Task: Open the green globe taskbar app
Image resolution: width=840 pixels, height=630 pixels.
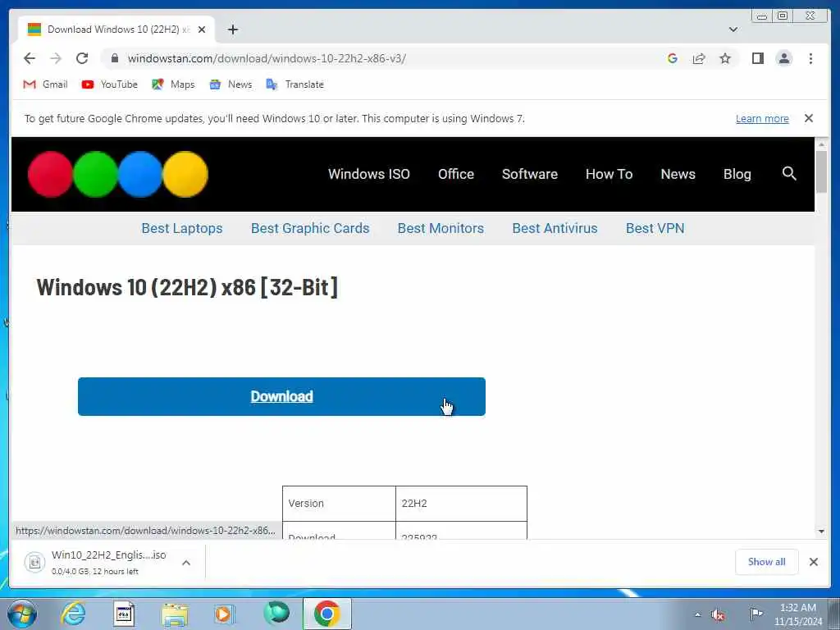Action: pos(276,613)
